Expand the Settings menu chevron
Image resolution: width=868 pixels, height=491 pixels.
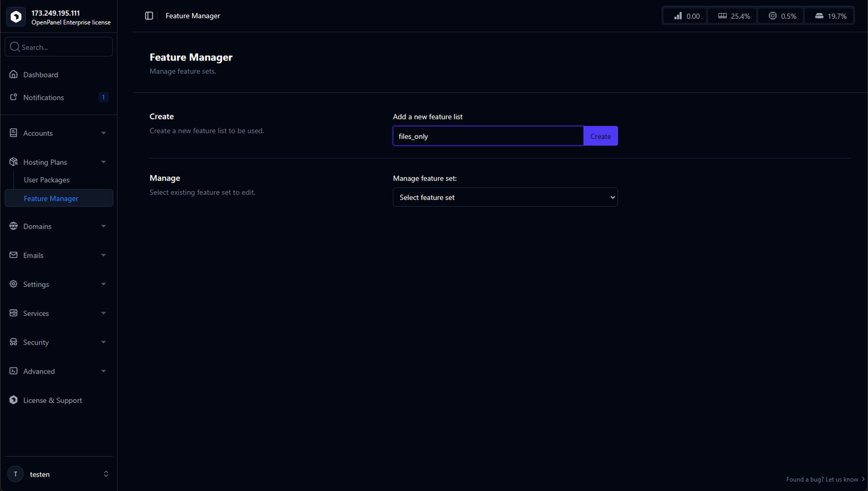click(104, 284)
